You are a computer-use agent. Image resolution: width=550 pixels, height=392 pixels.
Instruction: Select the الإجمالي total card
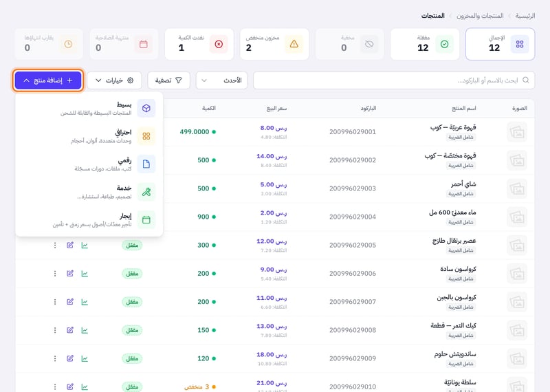pos(500,44)
